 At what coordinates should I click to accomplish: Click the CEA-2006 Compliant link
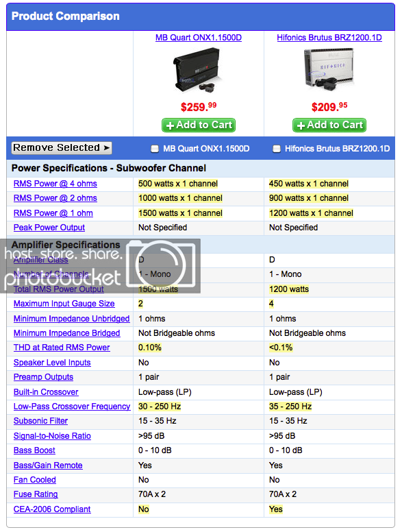tap(52, 509)
